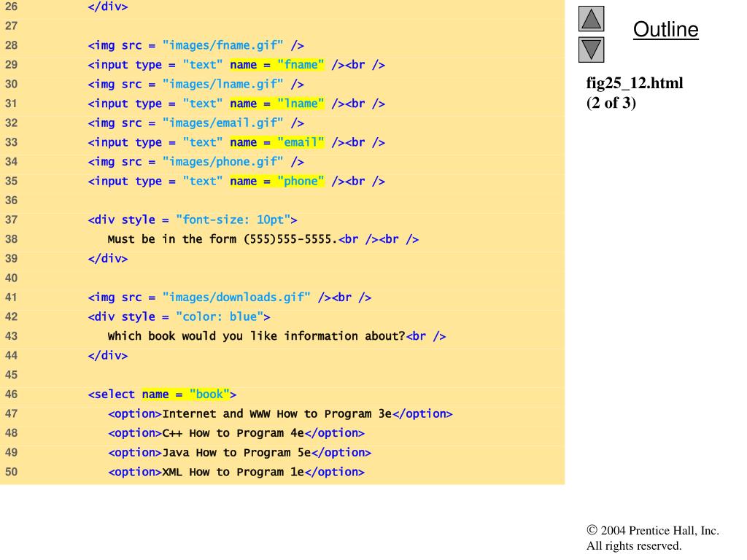Click 'Must be in the form (555)555-5555.' text

click(222, 239)
